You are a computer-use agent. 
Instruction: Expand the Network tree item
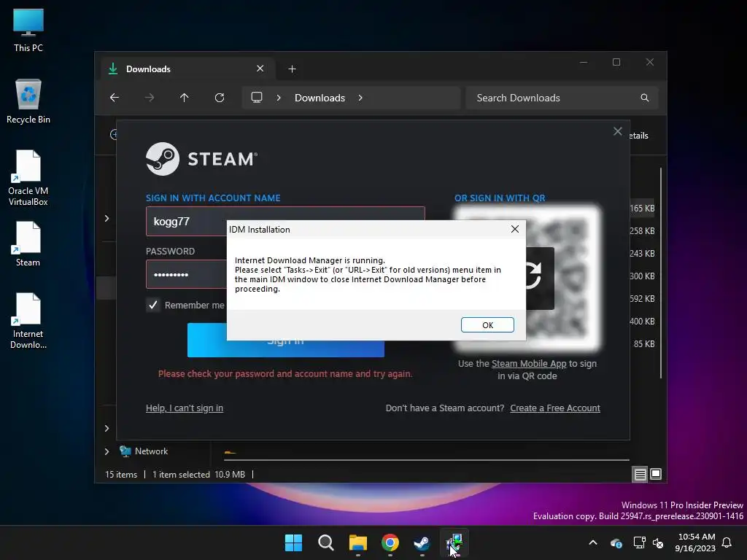(107, 451)
